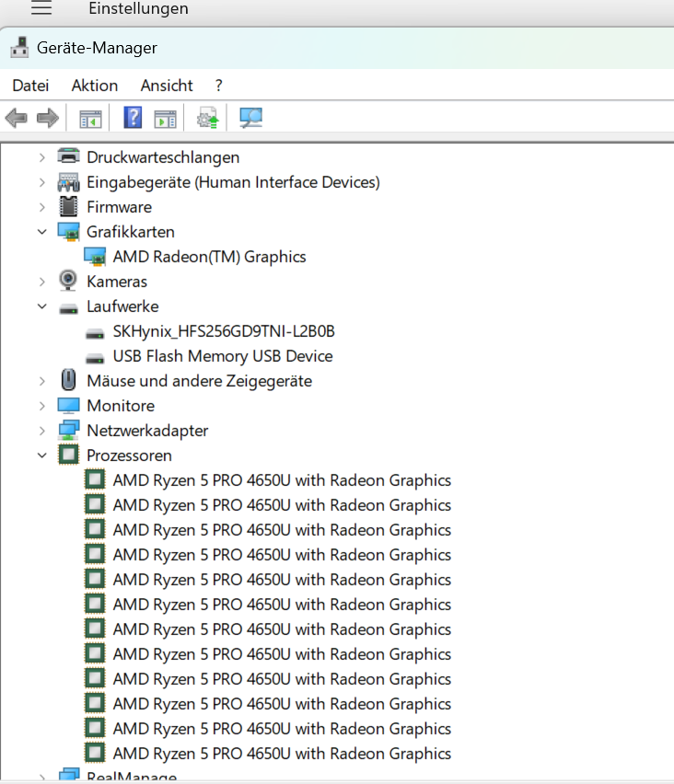Expand the Monitore node
The image size is (674, 784).
click(x=42, y=406)
